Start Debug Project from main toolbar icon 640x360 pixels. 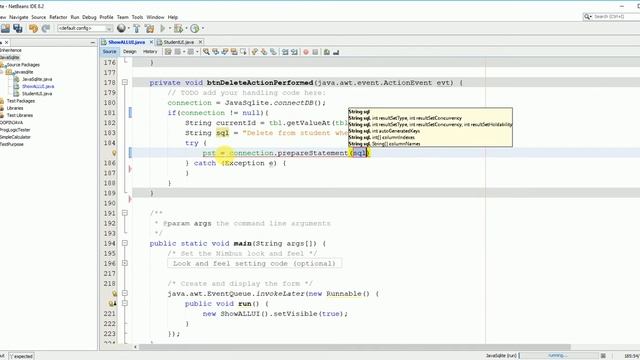[x=178, y=28]
